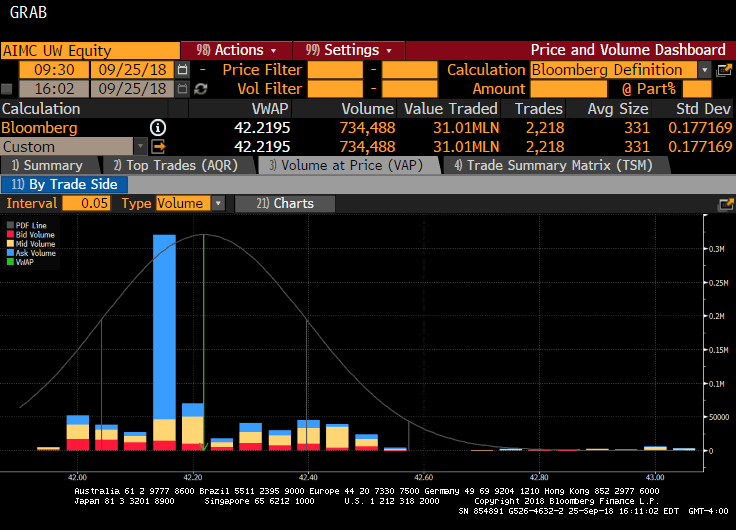The width and height of the screenshot is (736, 530).
Task: Click the refresh icon beside the end date
Action: pyautogui.click(x=201, y=89)
